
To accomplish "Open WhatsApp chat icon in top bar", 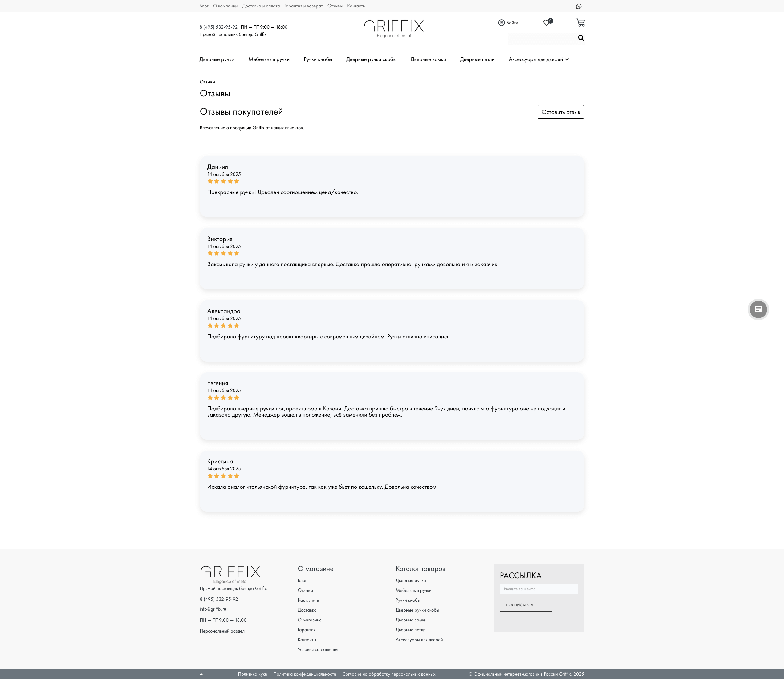I will tap(579, 6).
